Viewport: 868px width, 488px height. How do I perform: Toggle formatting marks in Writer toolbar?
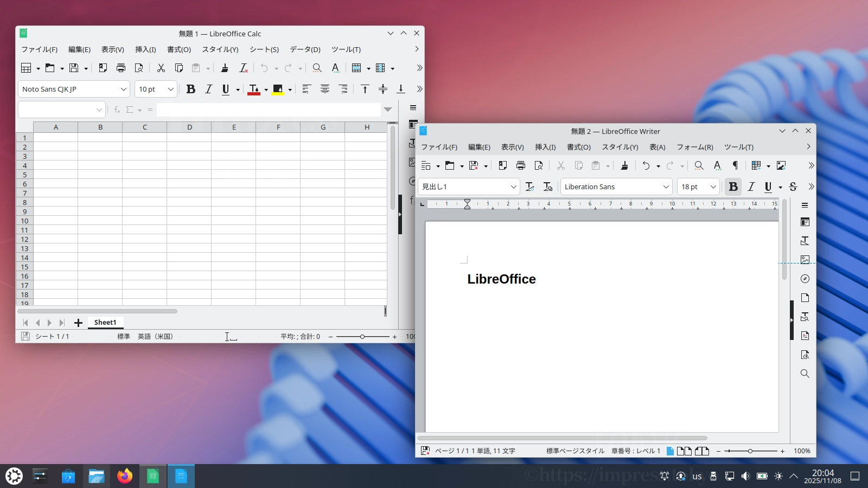coord(735,165)
